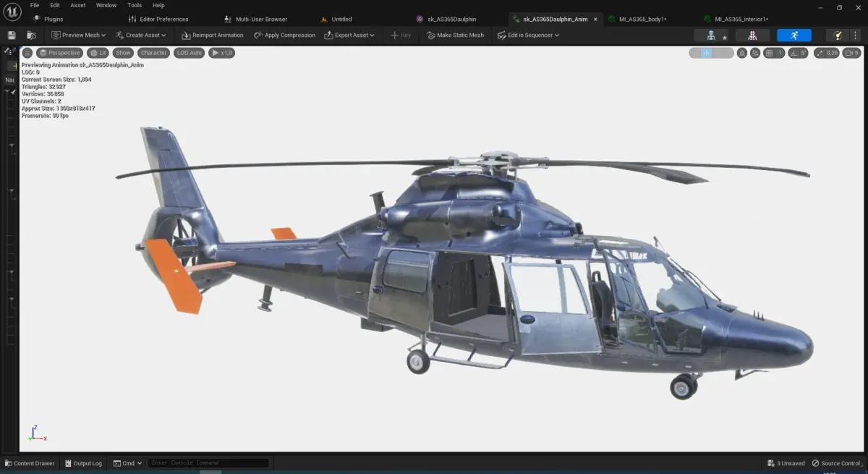Switch to the Untitled level tab
The height and width of the screenshot is (474, 868).
pyautogui.click(x=336, y=19)
